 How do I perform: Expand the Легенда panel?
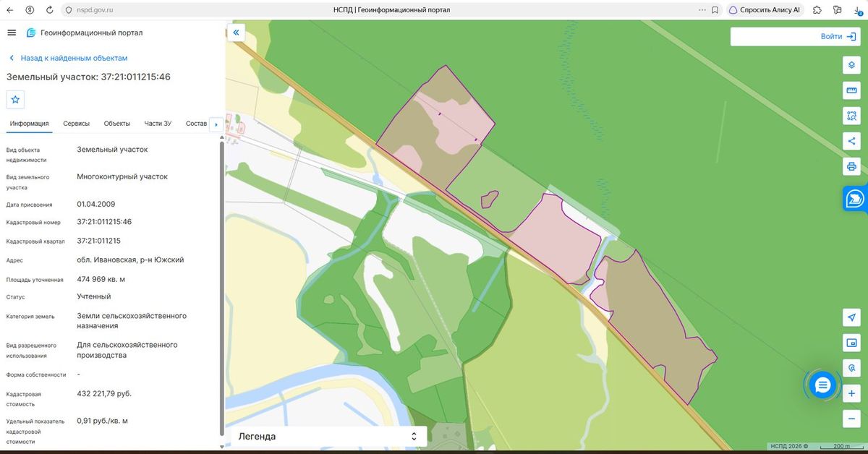coord(414,437)
